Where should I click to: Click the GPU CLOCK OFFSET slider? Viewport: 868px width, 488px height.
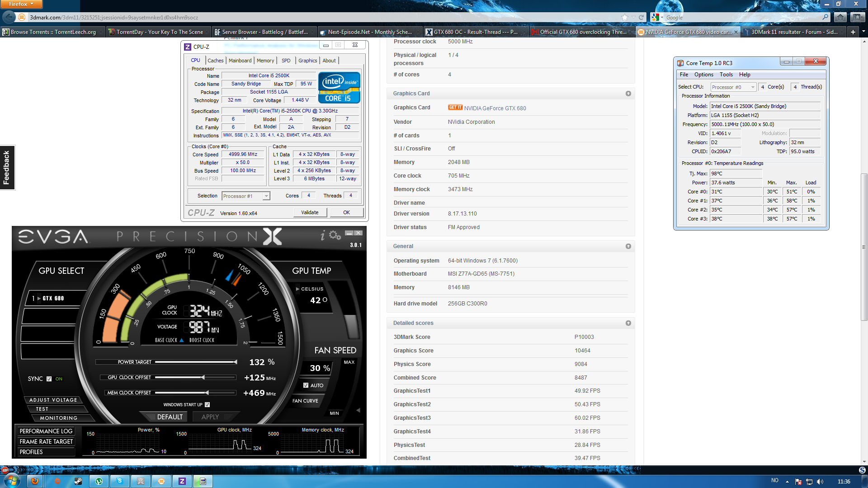tap(195, 377)
